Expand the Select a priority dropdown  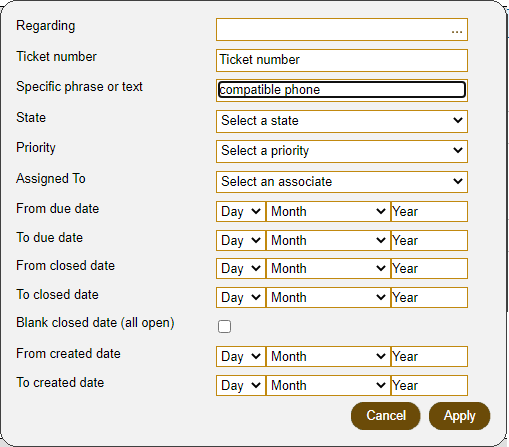point(342,151)
